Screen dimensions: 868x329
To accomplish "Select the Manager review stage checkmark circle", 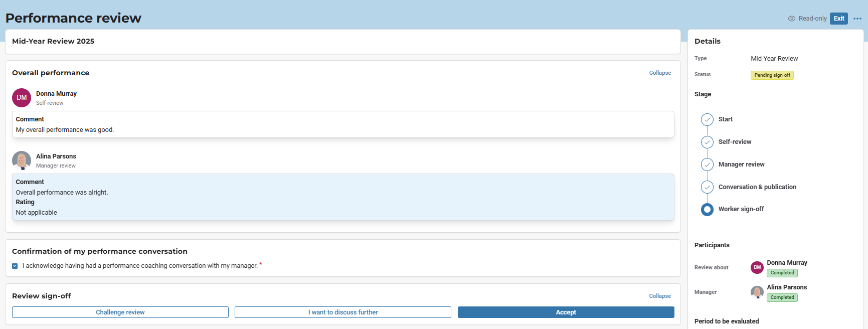I will (x=707, y=164).
